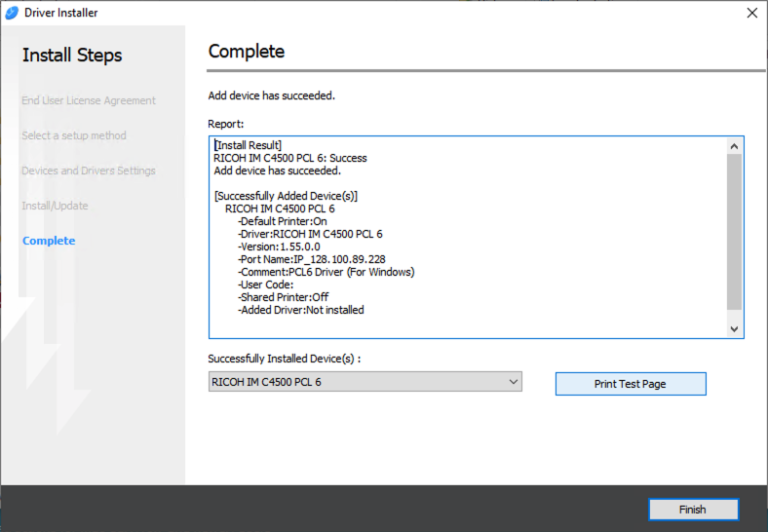This screenshot has height=532, width=768.
Task: Click '[Successfully Added Device(s)]' line
Action: tap(286, 196)
